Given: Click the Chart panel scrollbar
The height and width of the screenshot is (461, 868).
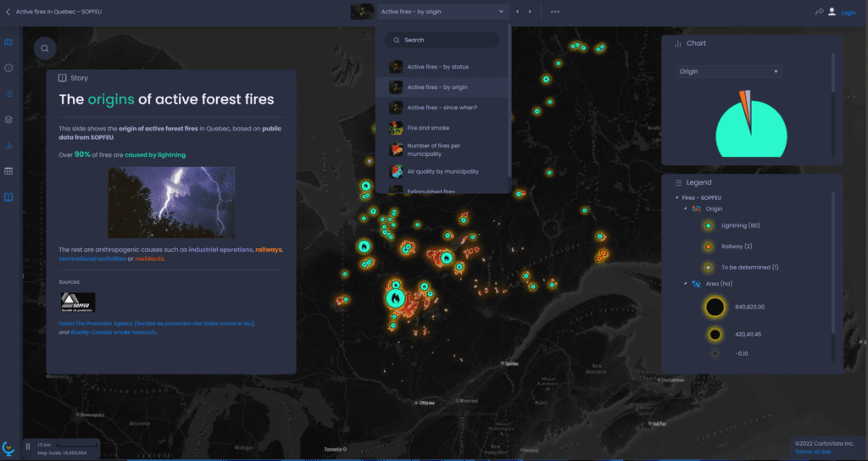Looking at the screenshot, I should (832, 73).
